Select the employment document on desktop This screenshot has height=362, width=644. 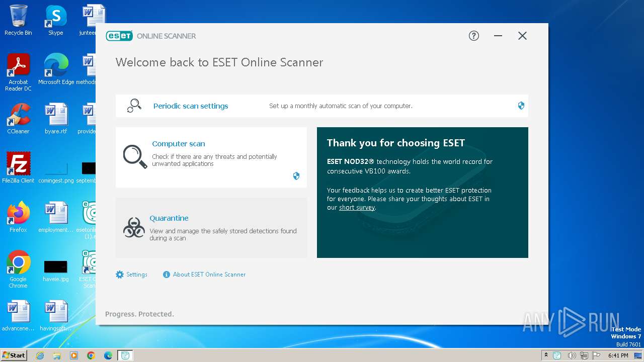pos(56,217)
